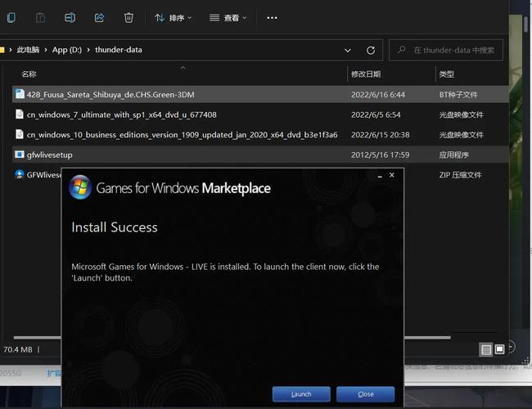This screenshot has height=409, width=532.
Task: Click the folder icon at breadcrumb start
Action: tap(2, 50)
